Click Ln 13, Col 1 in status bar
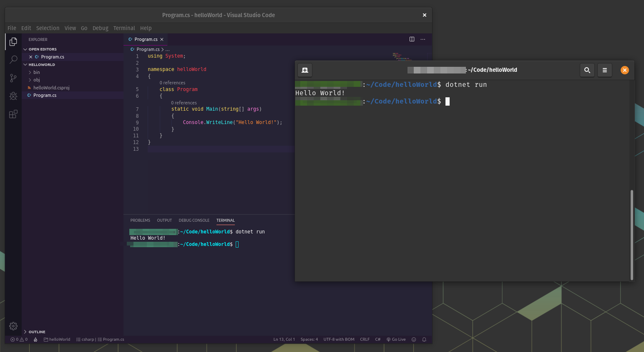Screen dimensions: 644x352 (x=284, y=339)
